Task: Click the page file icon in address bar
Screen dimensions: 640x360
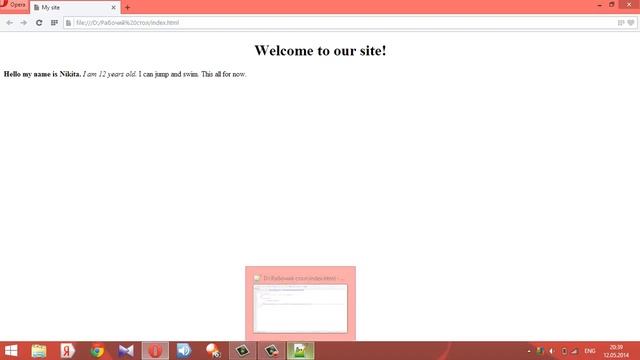Action: 69,23
